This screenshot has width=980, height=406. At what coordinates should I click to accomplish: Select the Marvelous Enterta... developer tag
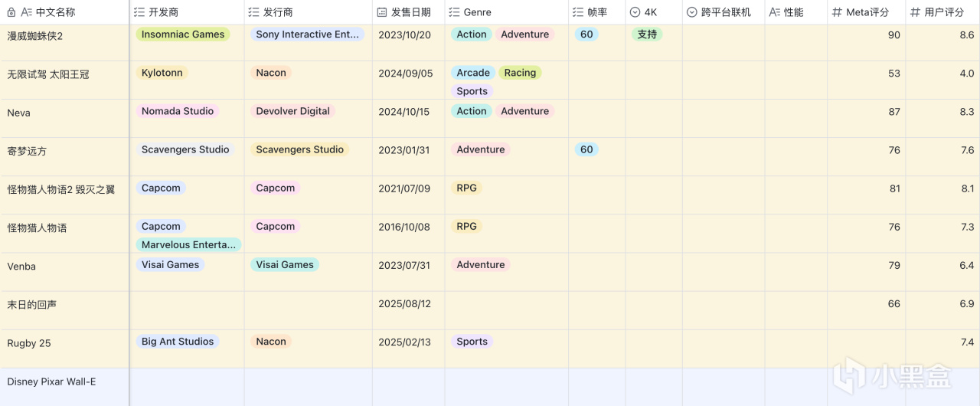tap(189, 244)
